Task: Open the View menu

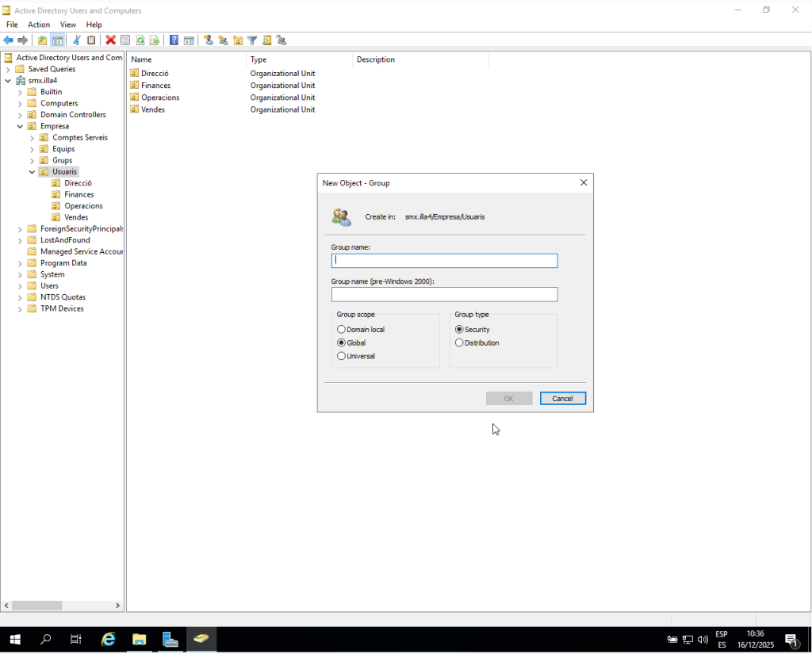Action: [68, 25]
